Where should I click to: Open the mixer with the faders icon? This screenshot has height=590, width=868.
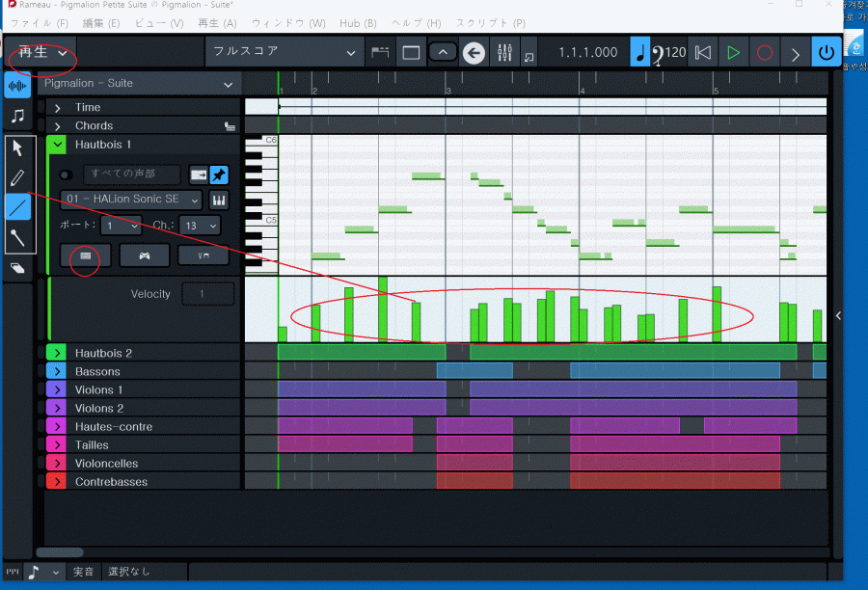click(504, 53)
